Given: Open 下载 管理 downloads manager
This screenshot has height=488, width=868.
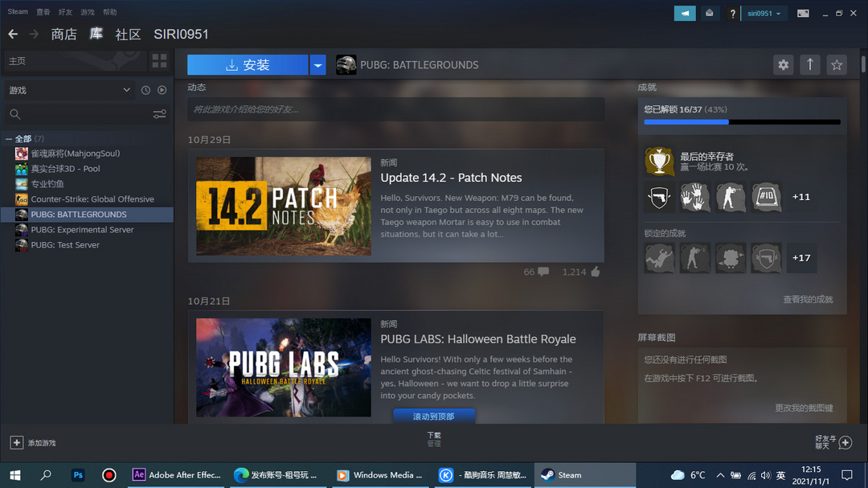Looking at the screenshot, I should pos(434,439).
